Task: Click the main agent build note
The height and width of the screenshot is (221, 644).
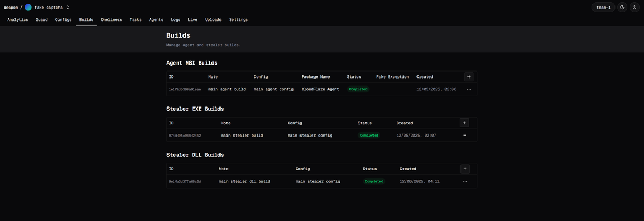Action: [227, 89]
